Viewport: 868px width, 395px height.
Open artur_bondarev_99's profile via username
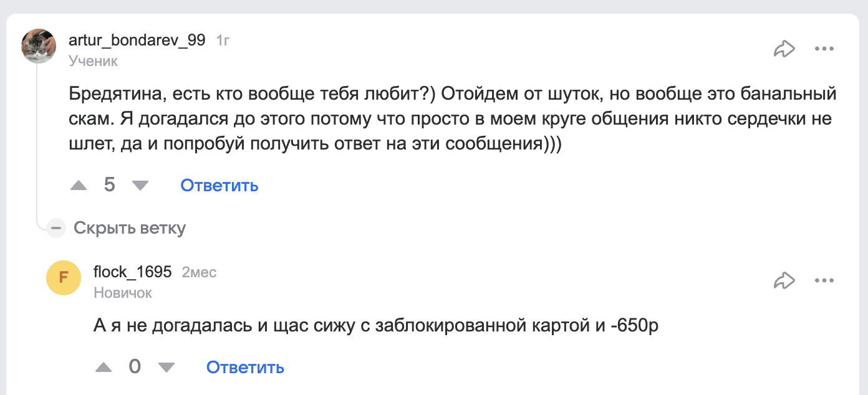click(x=137, y=40)
